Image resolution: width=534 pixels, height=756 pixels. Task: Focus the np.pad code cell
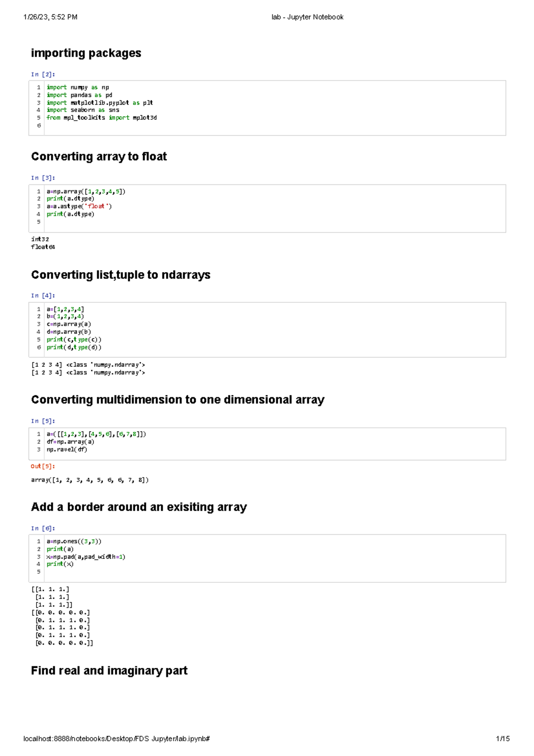267,557
